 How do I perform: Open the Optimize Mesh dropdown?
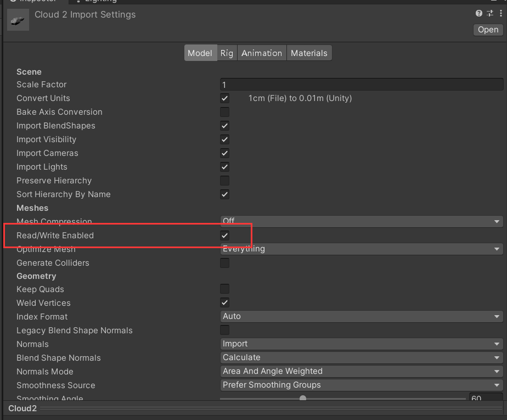497,249
